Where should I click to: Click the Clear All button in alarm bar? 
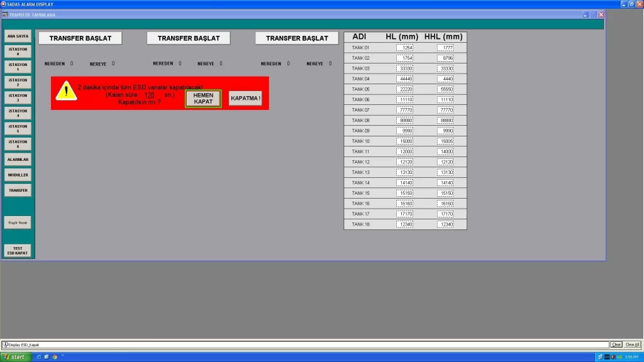[x=632, y=344]
